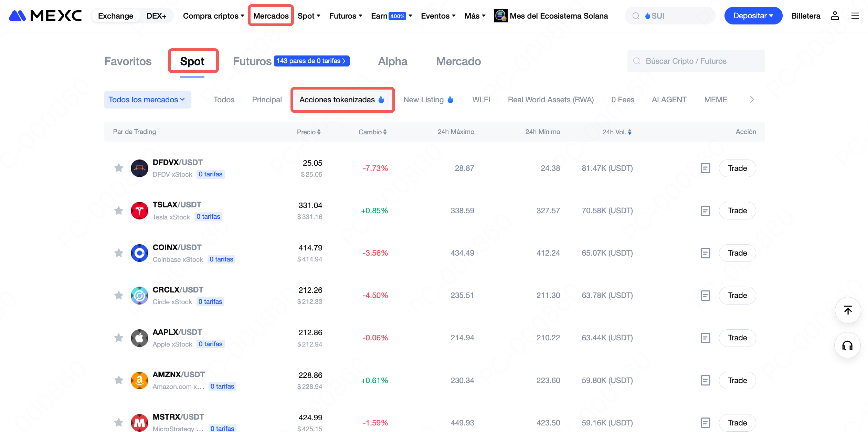Expand the Compra criptos dropdown
868x432 pixels.
click(x=213, y=16)
